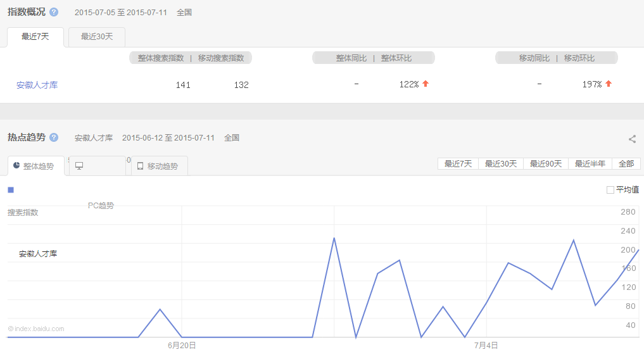The width and height of the screenshot is (644, 352).
Task: Show 全部 time range on chart
Action: coord(626,163)
